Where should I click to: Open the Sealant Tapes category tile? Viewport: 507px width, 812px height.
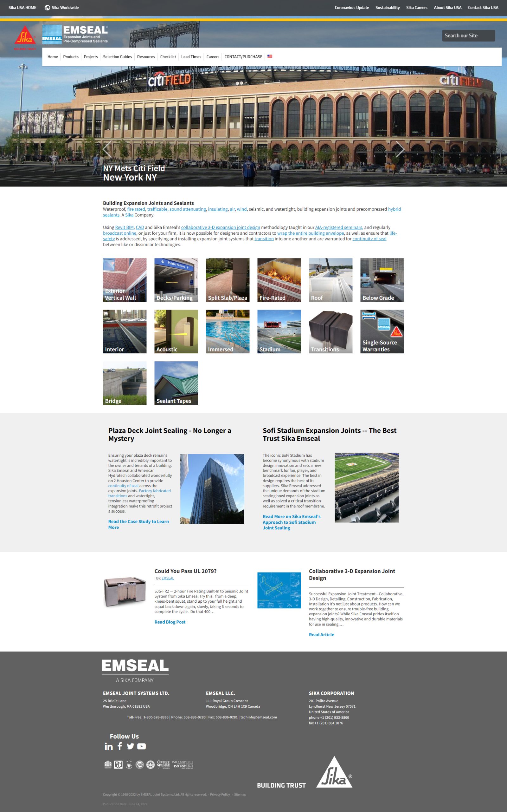point(176,383)
